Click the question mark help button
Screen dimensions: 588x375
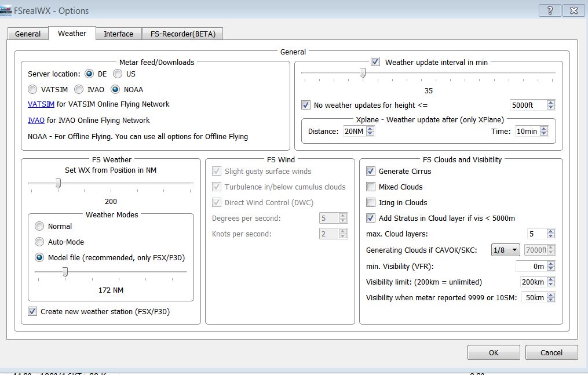click(x=550, y=10)
